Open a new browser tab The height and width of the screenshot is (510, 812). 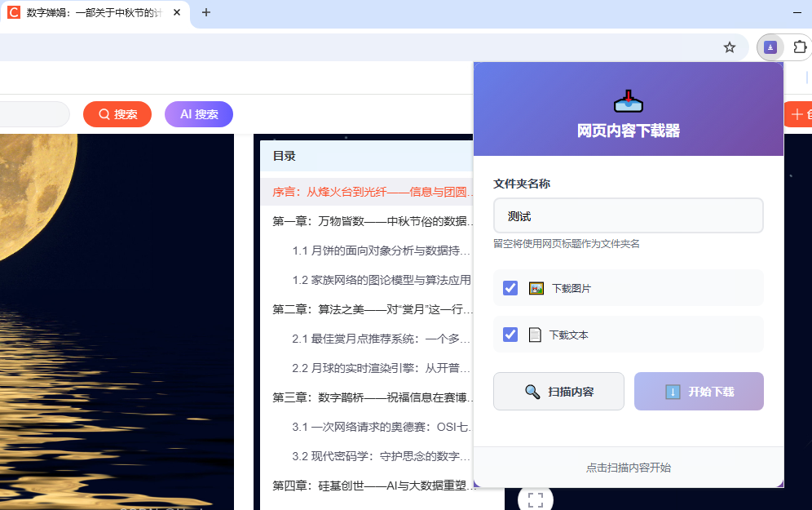[206, 12]
